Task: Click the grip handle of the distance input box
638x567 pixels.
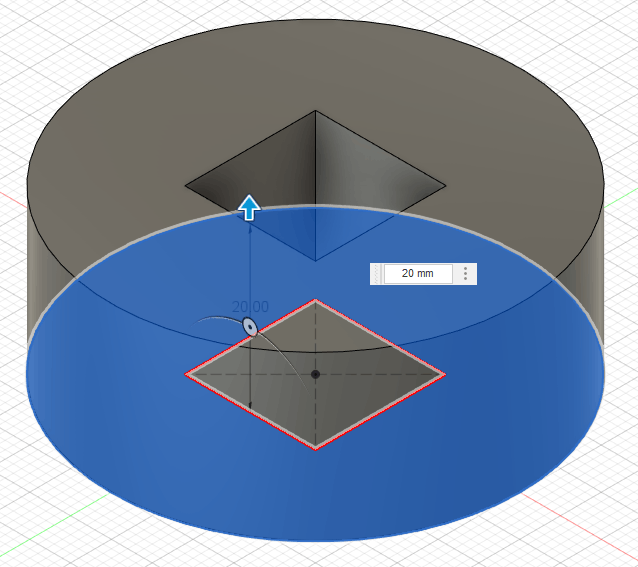Action: pyautogui.click(x=376, y=274)
